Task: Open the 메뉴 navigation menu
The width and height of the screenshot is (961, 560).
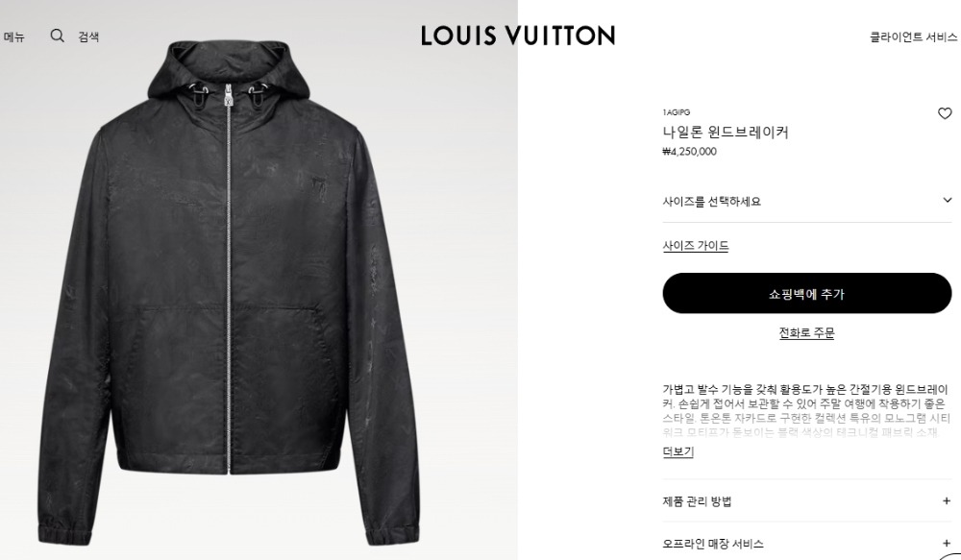Action: click(13, 37)
